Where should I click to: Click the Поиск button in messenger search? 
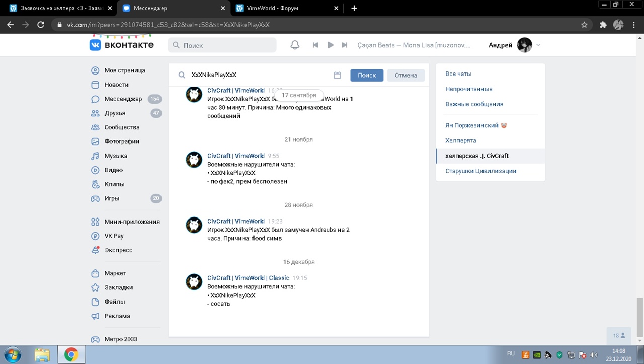[367, 75]
